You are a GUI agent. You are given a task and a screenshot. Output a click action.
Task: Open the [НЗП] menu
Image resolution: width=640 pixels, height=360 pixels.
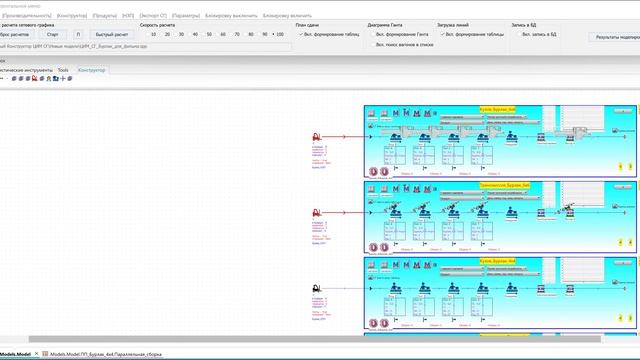click(x=128, y=16)
